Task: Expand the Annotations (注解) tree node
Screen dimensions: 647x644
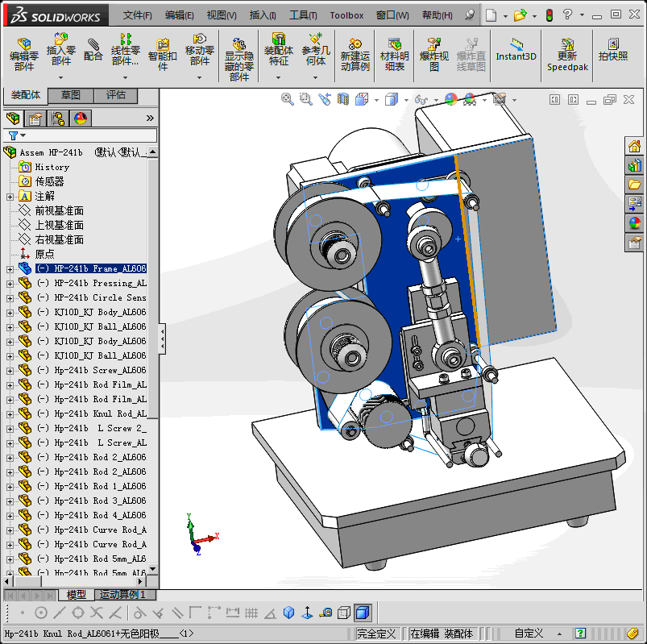Action: 10,197
